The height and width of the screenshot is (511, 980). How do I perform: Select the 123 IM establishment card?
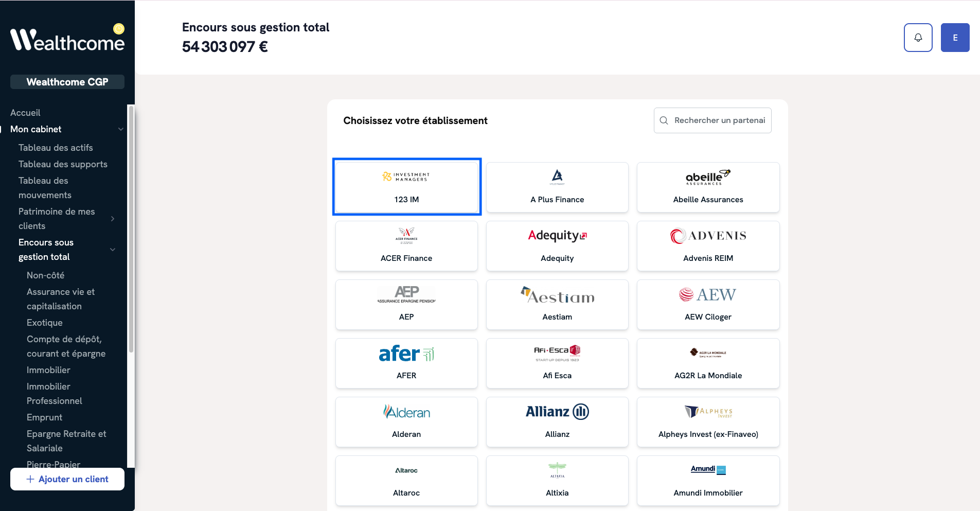pyautogui.click(x=406, y=187)
